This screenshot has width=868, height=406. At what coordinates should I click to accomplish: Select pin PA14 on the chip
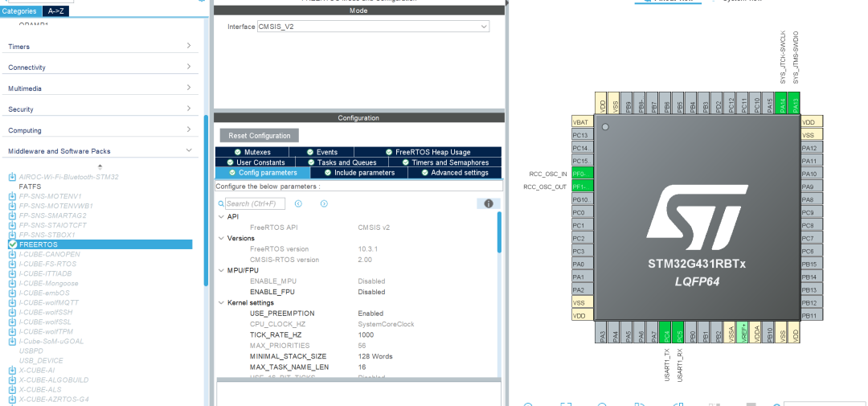point(782,103)
